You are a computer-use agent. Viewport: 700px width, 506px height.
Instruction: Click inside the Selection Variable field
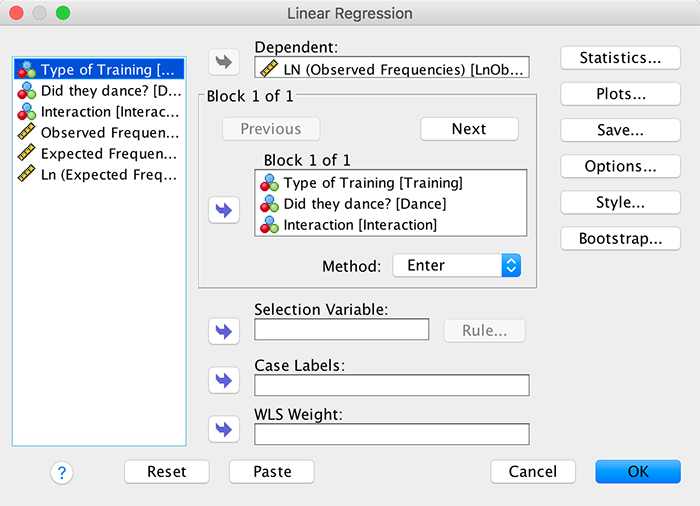(341, 330)
